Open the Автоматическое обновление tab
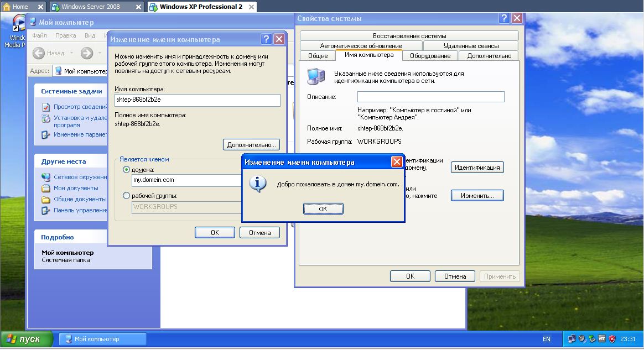The height and width of the screenshot is (350, 644). pyautogui.click(x=361, y=46)
